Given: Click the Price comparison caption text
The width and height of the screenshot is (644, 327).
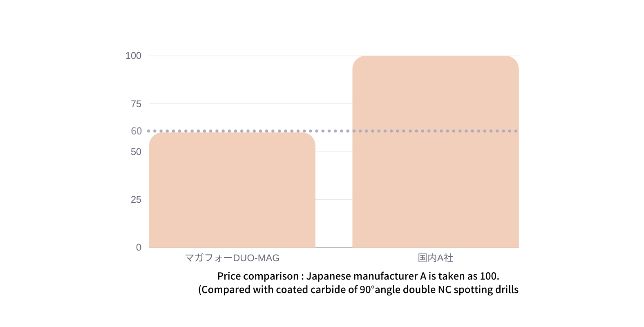Looking at the screenshot, I should 358,276.
